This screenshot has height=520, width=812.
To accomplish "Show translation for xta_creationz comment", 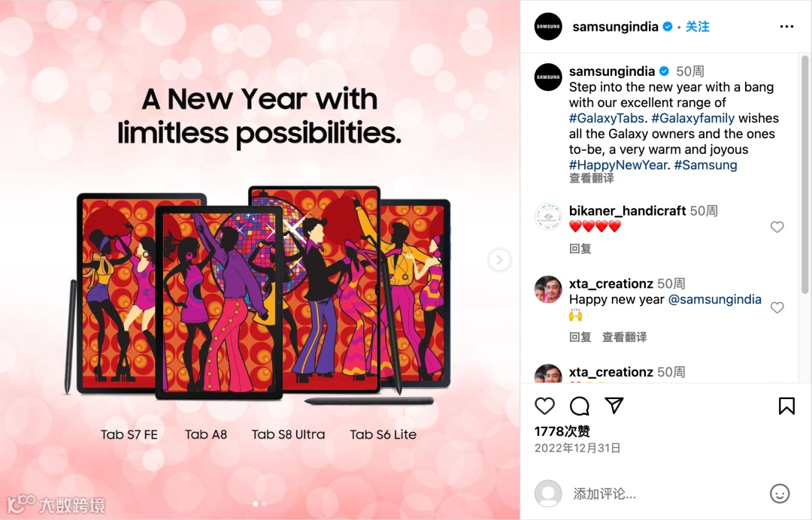I will point(624,337).
